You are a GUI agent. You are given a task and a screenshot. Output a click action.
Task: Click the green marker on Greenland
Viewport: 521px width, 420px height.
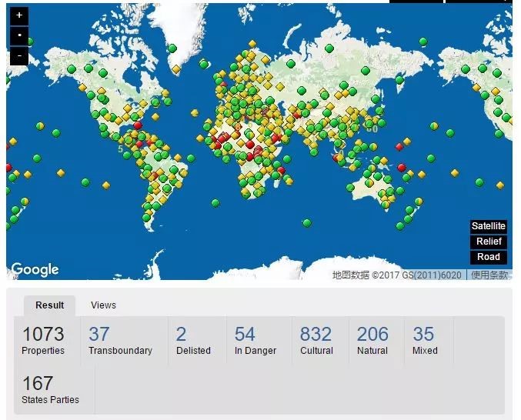172,48
